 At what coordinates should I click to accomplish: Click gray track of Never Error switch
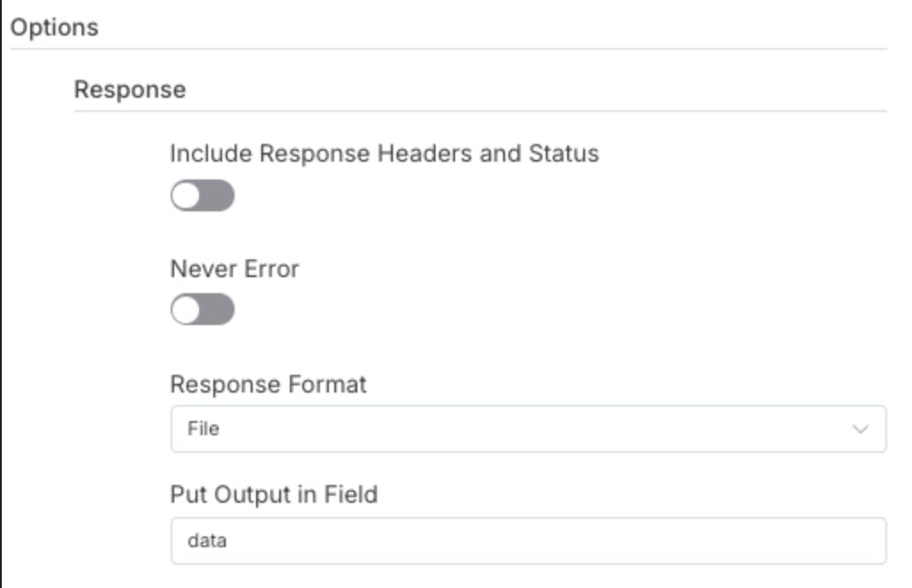219,310
